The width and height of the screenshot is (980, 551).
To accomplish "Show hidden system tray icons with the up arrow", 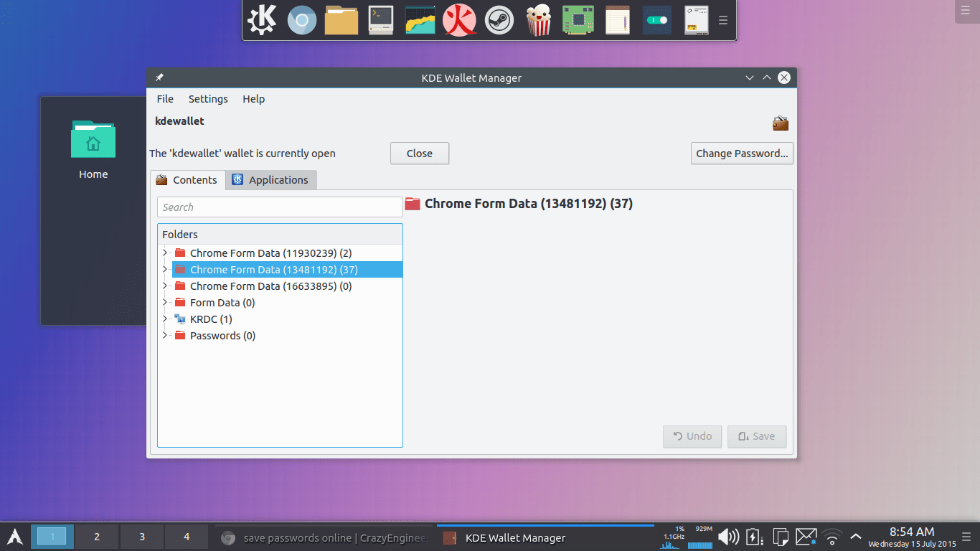I will [855, 536].
